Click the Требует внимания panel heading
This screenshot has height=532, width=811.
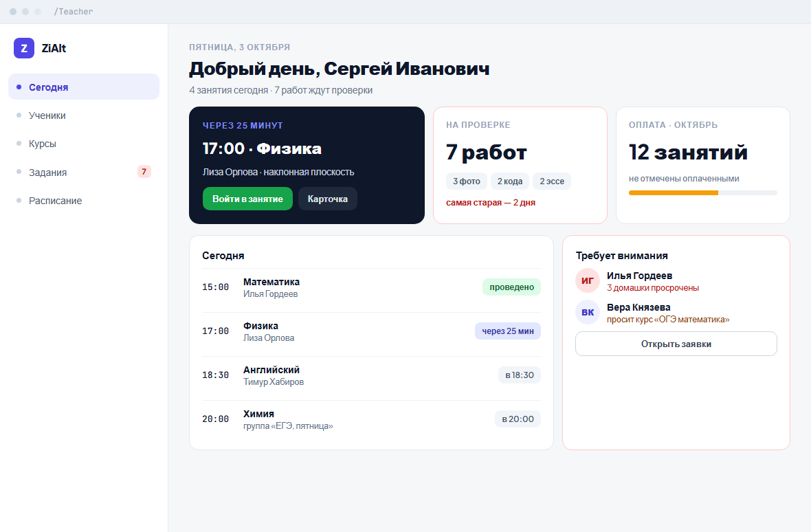(622, 256)
